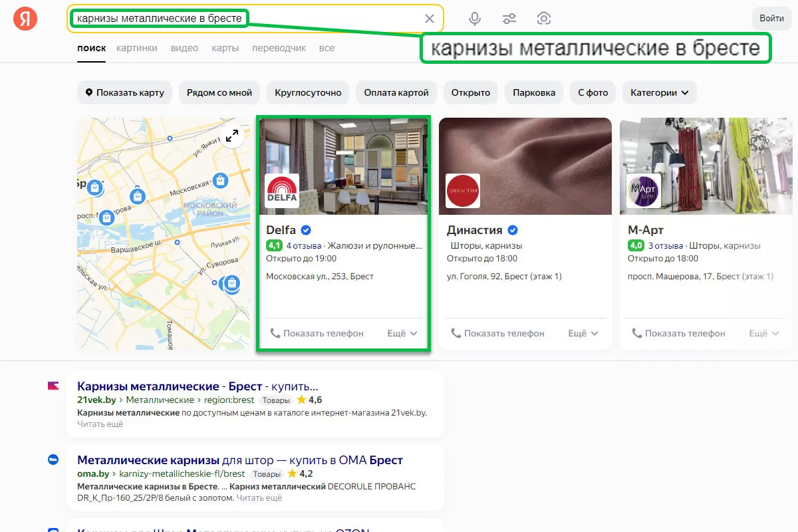Open search settings sliders icon

tap(509, 19)
